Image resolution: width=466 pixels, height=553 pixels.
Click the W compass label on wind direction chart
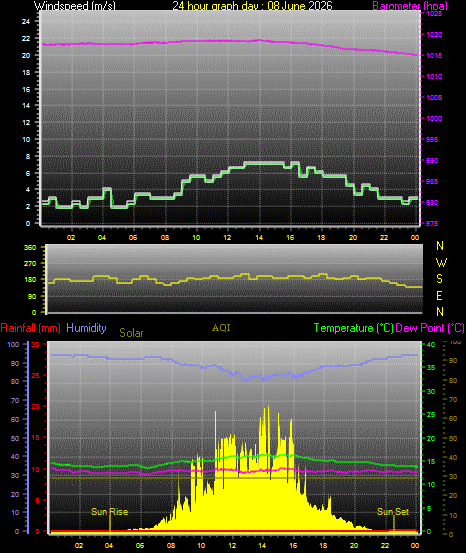point(441,263)
